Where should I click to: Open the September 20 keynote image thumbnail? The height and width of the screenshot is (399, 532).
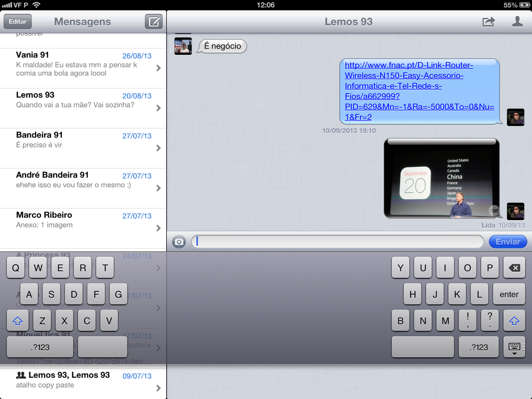(441, 178)
